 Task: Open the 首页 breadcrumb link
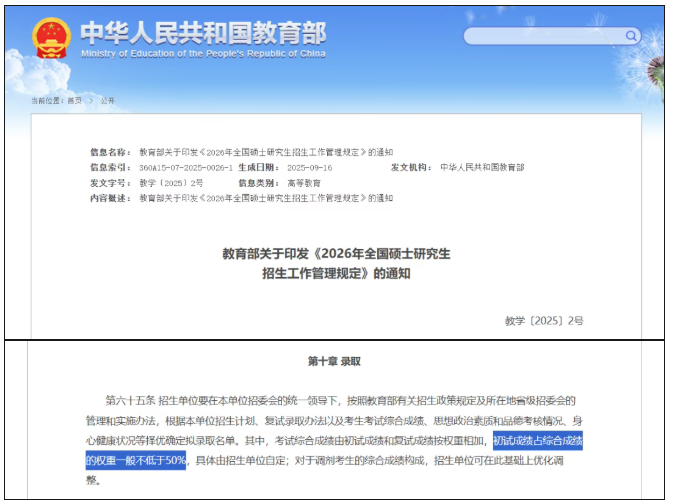pos(74,101)
